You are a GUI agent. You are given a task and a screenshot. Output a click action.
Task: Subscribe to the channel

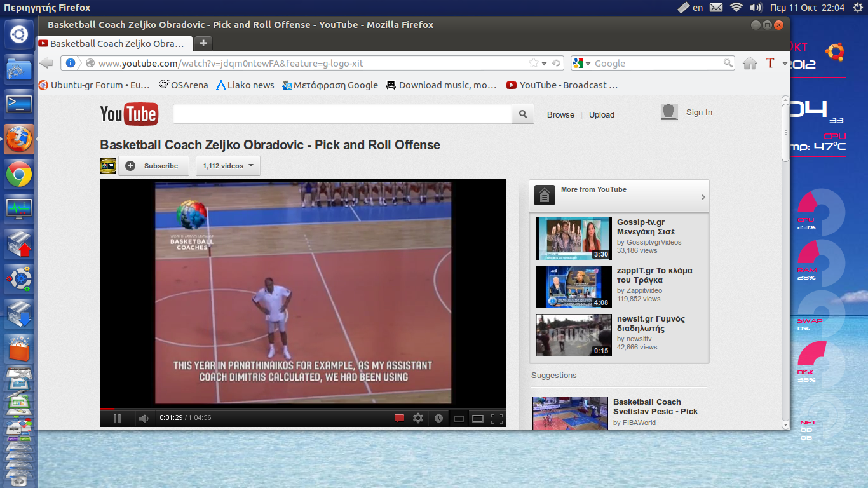154,166
